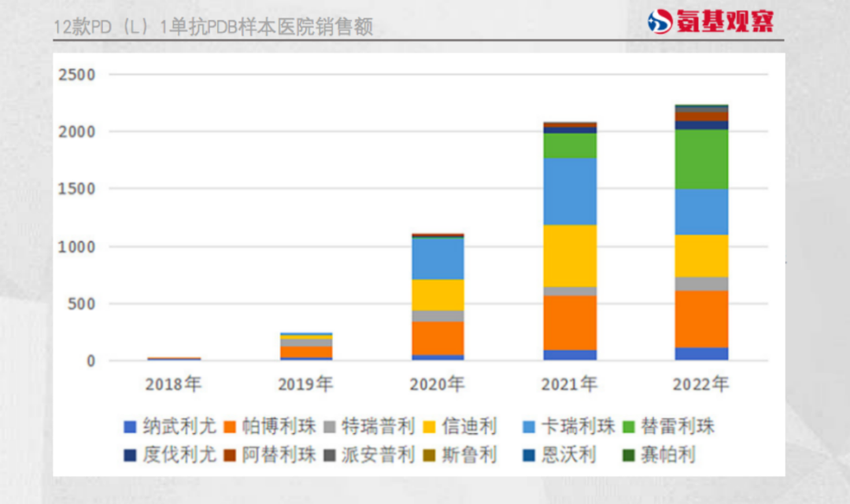Click the 替雷利珠 legend label
850x504 pixels.
tap(678, 427)
